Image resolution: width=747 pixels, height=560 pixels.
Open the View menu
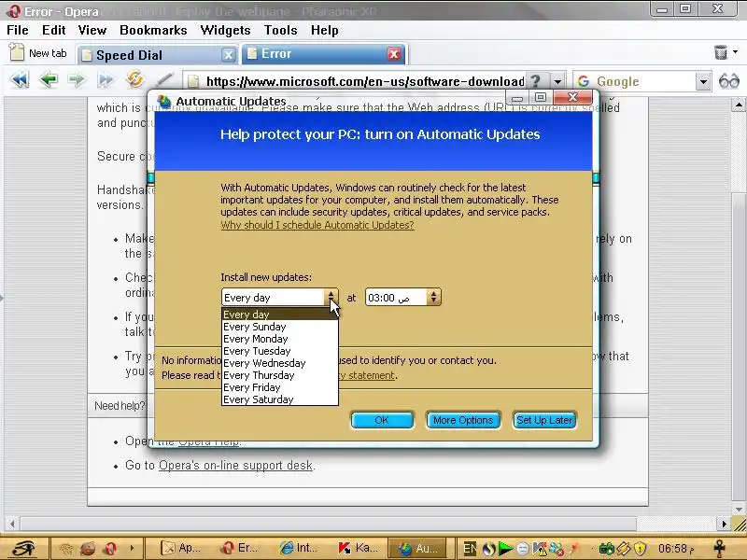(x=92, y=30)
